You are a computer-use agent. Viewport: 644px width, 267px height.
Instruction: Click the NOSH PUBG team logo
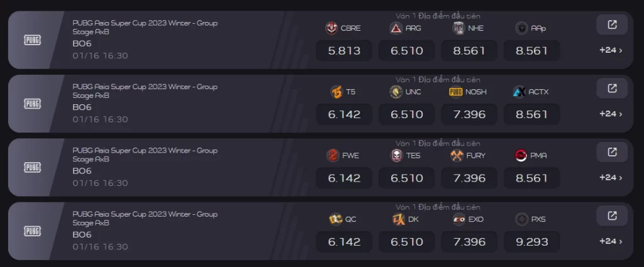click(456, 92)
